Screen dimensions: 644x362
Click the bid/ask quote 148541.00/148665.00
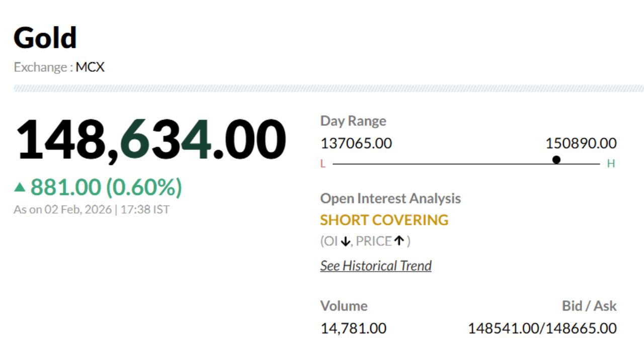point(542,328)
